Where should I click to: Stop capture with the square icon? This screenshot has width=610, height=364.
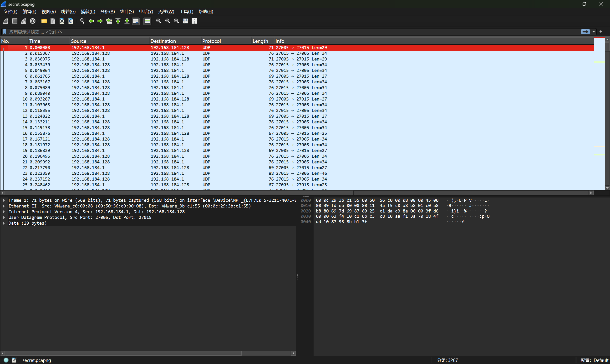(15, 21)
